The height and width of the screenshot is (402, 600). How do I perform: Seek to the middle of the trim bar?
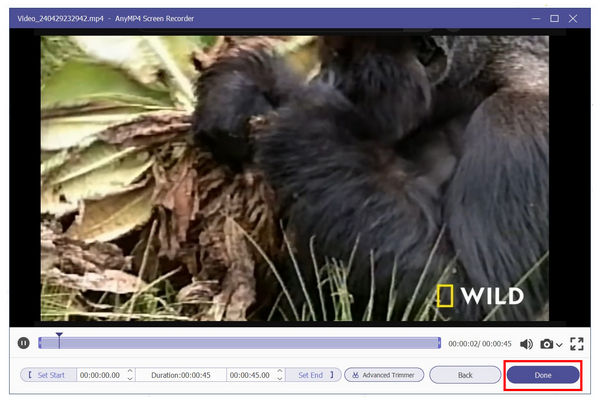click(240, 343)
